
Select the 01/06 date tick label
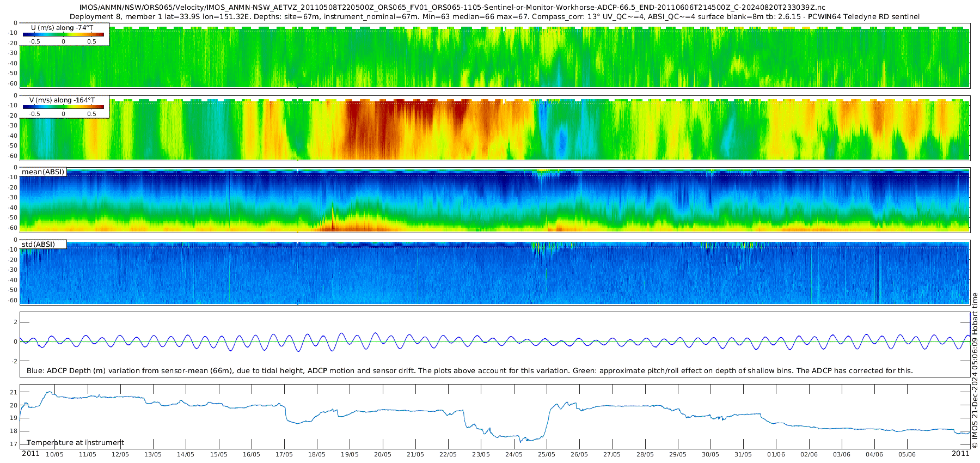(x=776, y=454)
